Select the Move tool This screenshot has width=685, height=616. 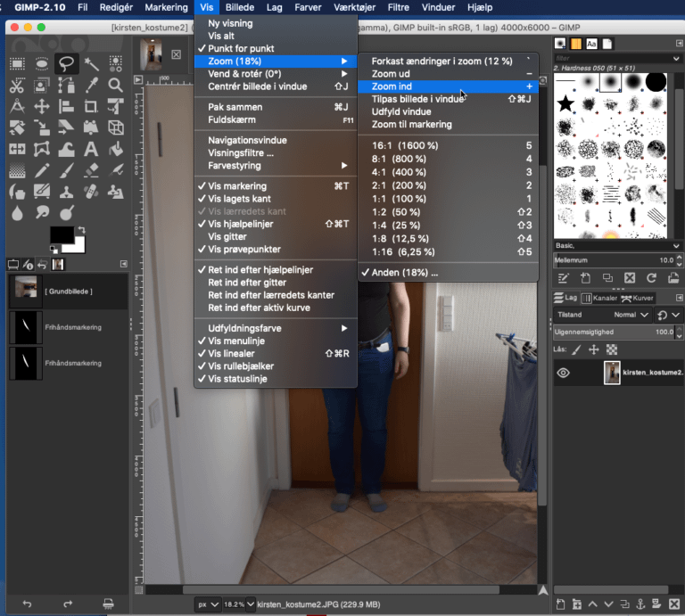(x=41, y=106)
